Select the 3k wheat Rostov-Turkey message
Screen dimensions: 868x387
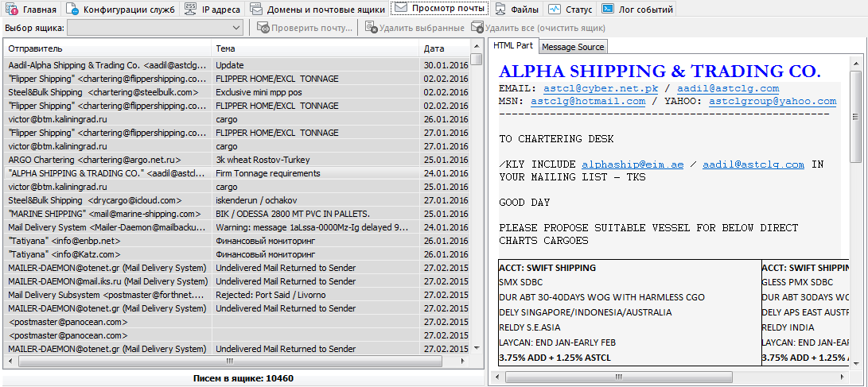click(x=237, y=160)
